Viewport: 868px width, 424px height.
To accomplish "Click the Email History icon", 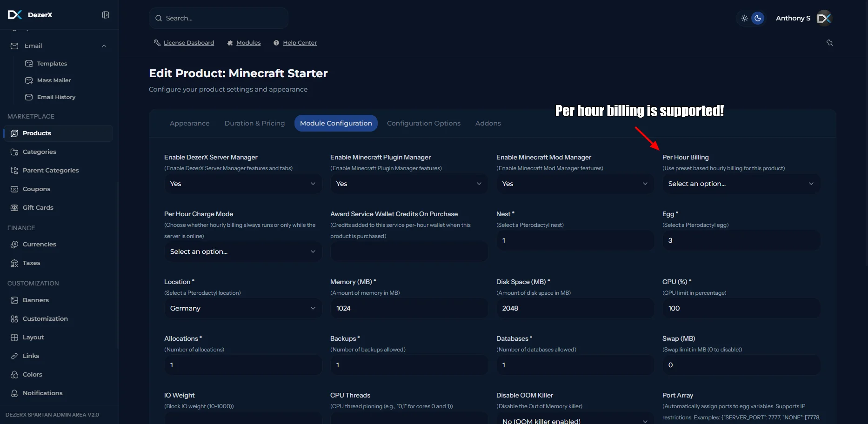I will click(x=29, y=97).
